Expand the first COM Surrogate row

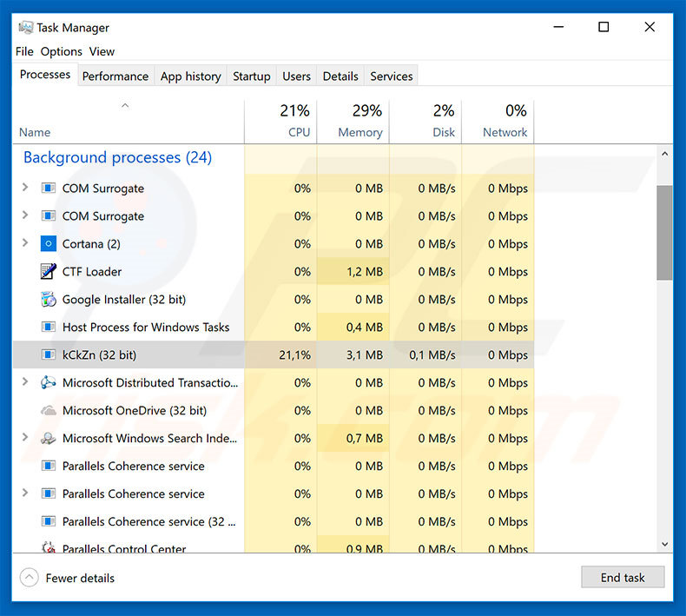[x=25, y=188]
